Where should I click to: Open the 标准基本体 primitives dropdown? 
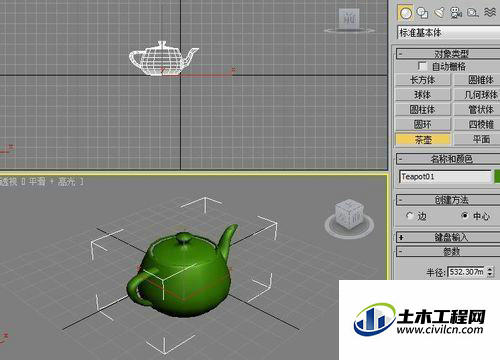449,33
